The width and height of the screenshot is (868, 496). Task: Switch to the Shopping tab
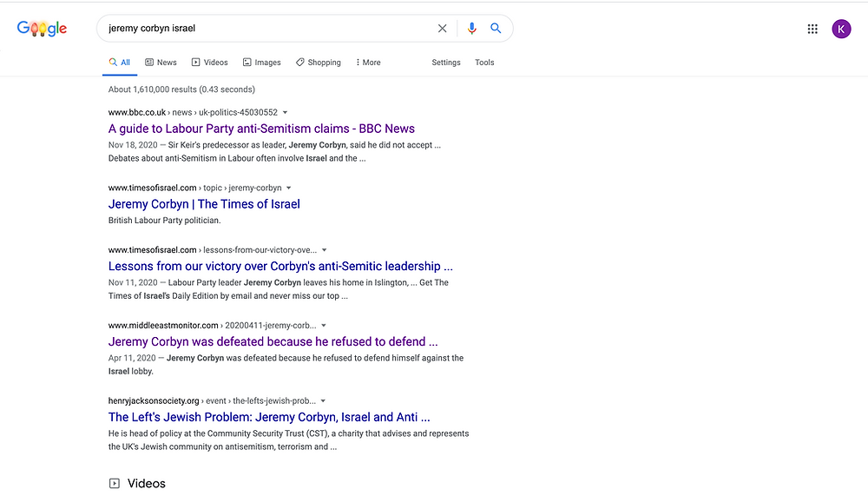tap(319, 63)
